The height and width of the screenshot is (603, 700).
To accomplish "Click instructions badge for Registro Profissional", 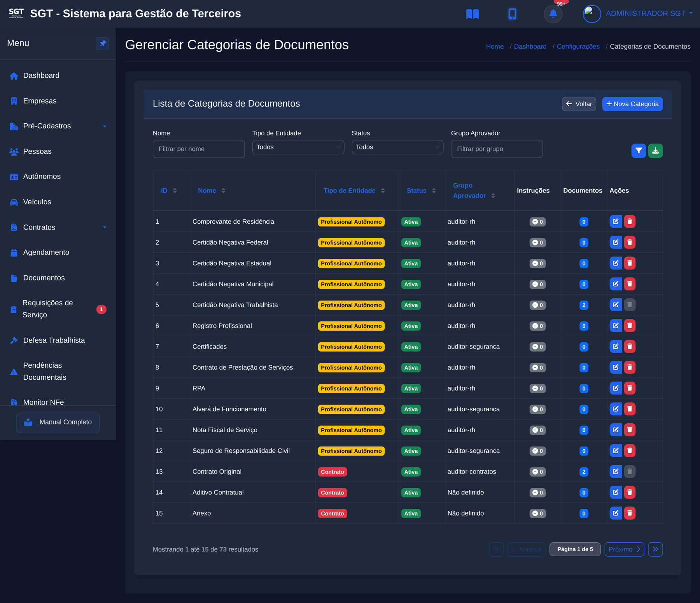I will pyautogui.click(x=537, y=326).
